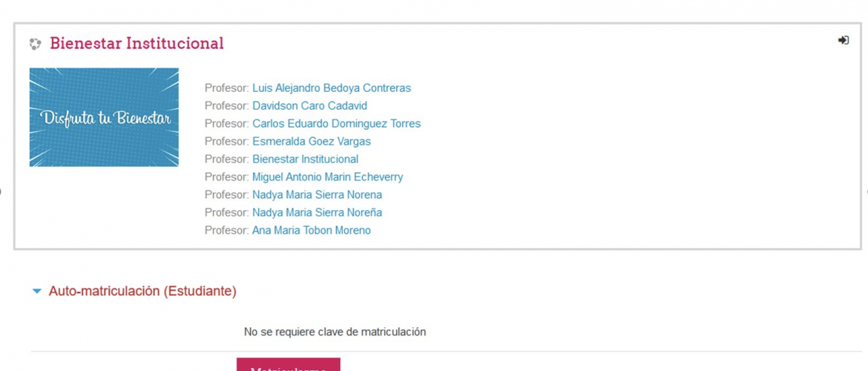The height and width of the screenshot is (371, 868).
Task: Click the Profesor label before Luis Alejandro
Action: [227, 88]
